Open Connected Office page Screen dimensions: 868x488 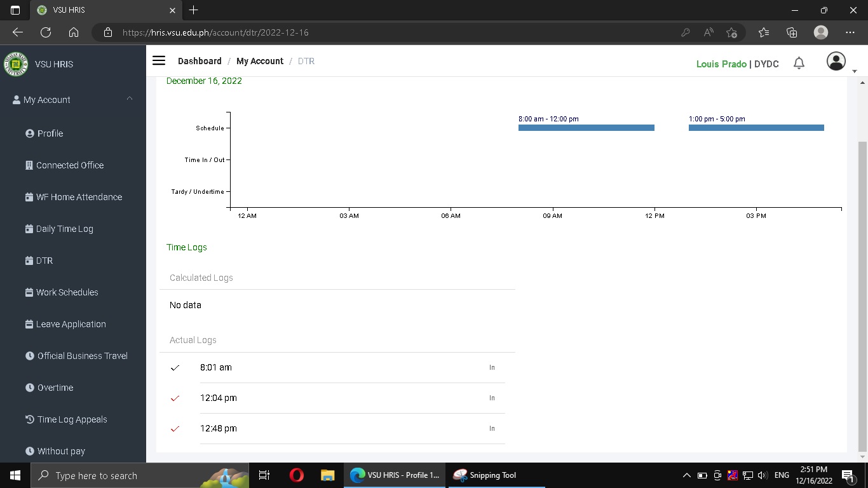tap(69, 165)
